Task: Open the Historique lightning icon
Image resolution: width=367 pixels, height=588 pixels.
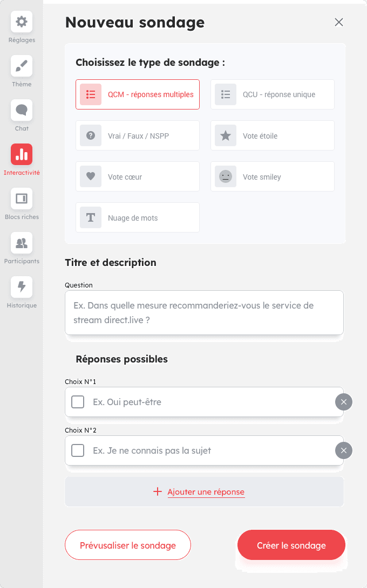Action: click(22, 288)
